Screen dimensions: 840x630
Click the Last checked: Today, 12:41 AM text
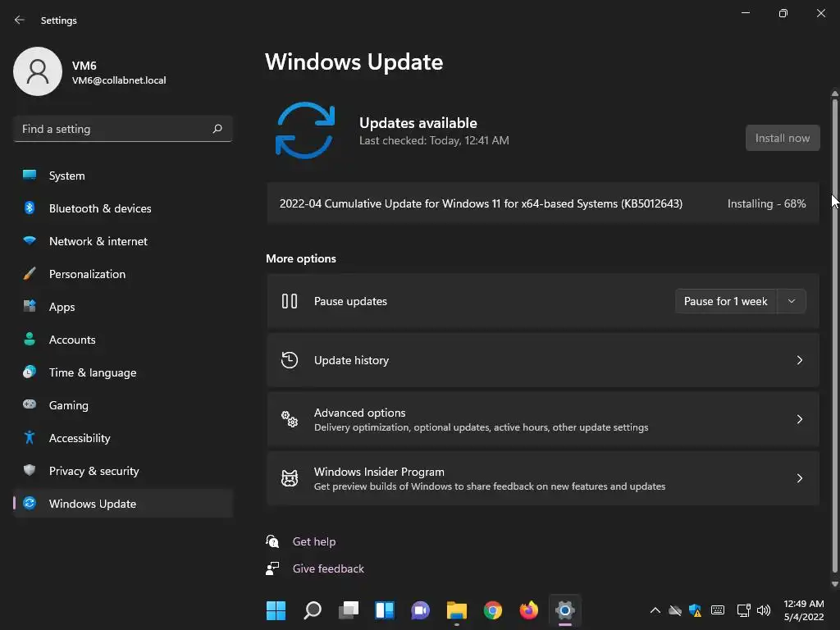tap(434, 140)
